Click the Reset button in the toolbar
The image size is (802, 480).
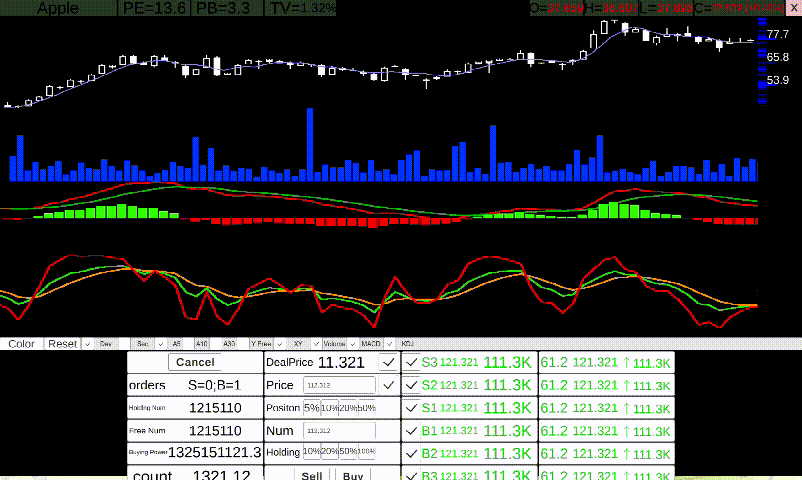click(x=62, y=344)
